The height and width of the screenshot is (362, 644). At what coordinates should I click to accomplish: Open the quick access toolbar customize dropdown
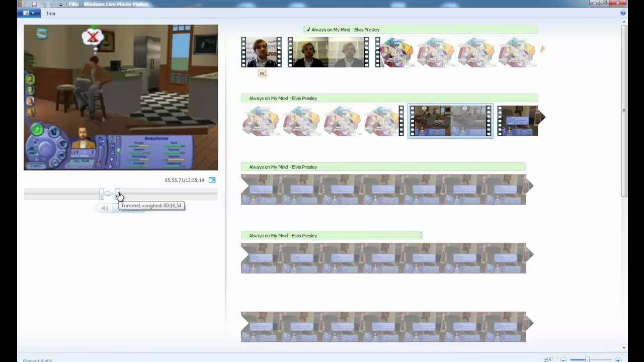[60, 5]
